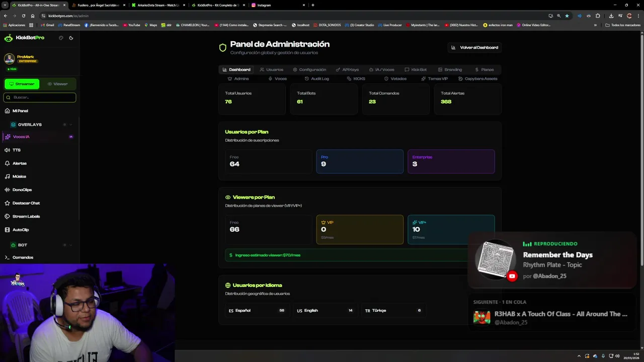The width and height of the screenshot is (644, 362).
Task: Open the Capybara Assets tab
Action: click(x=477, y=78)
